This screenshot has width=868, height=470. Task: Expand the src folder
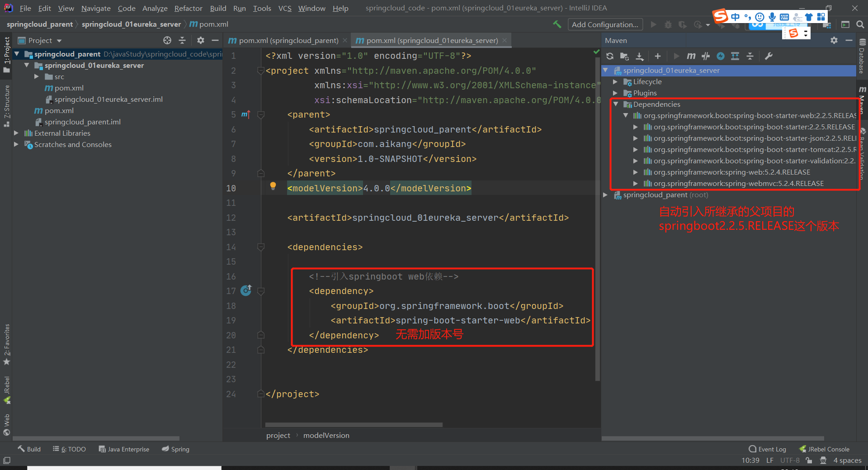click(x=37, y=76)
